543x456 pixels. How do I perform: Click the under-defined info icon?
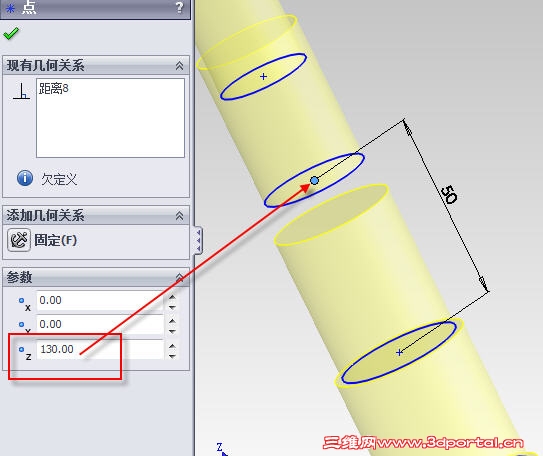pos(25,178)
